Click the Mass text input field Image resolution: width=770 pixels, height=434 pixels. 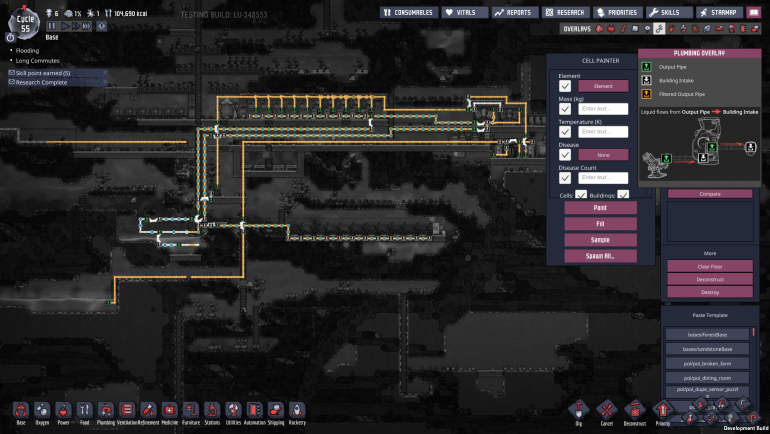coord(603,109)
